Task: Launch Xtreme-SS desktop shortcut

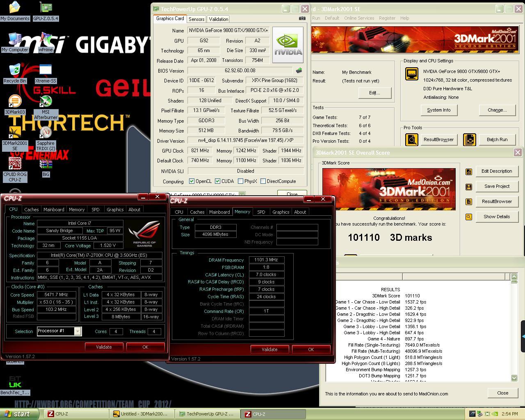Action: 46,73
